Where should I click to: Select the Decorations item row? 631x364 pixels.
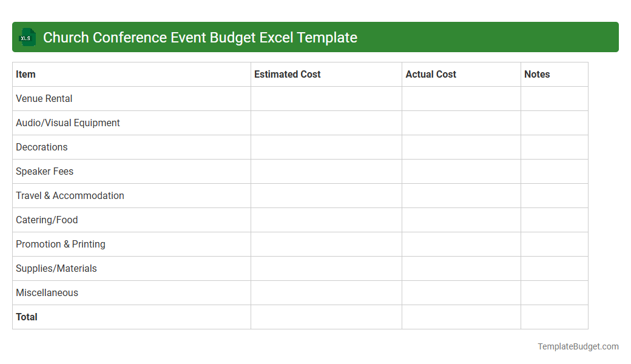(41, 147)
